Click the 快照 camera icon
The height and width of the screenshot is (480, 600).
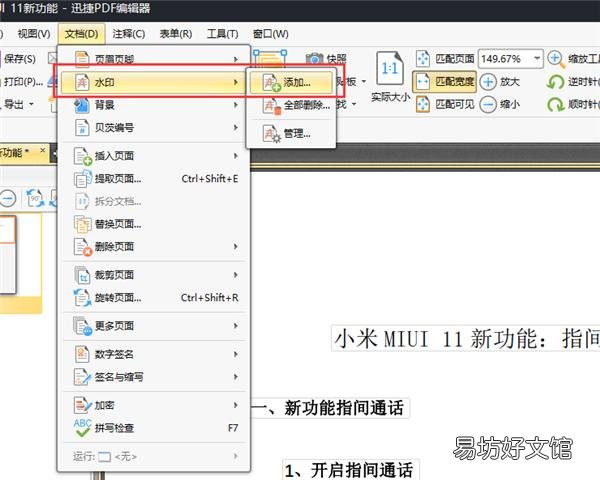315,59
